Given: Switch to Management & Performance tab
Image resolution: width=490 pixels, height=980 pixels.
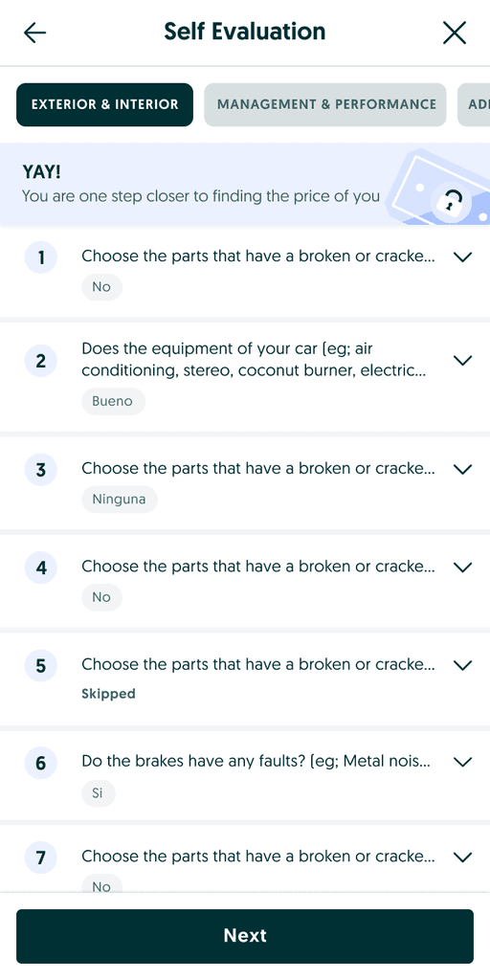Looking at the screenshot, I should [325, 104].
